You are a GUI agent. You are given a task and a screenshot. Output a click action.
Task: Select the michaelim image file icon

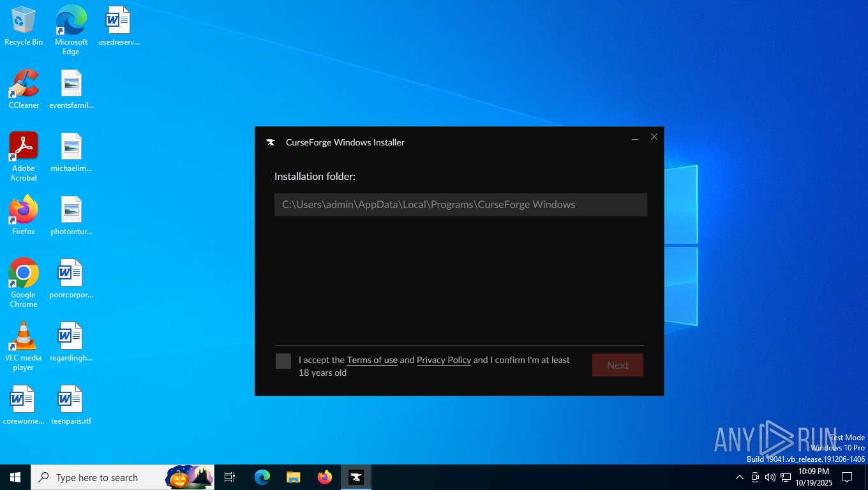pos(71,152)
